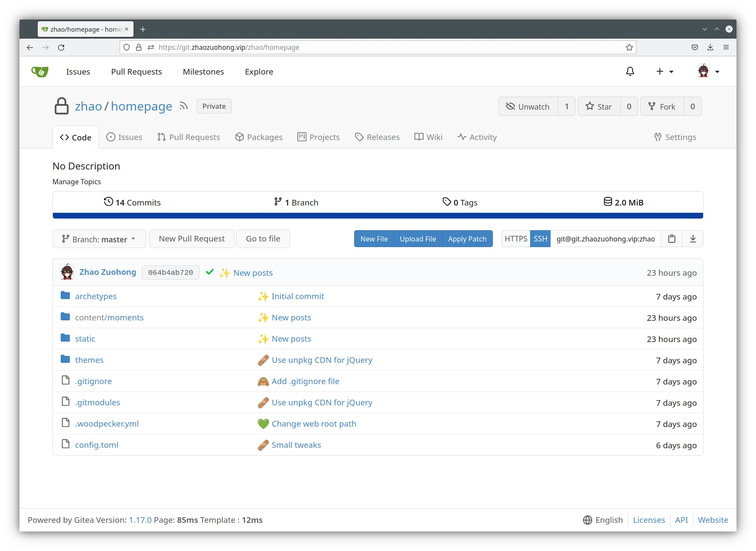This screenshot has height=551, width=756.
Task: Click the SSH clone URL field
Action: click(606, 239)
